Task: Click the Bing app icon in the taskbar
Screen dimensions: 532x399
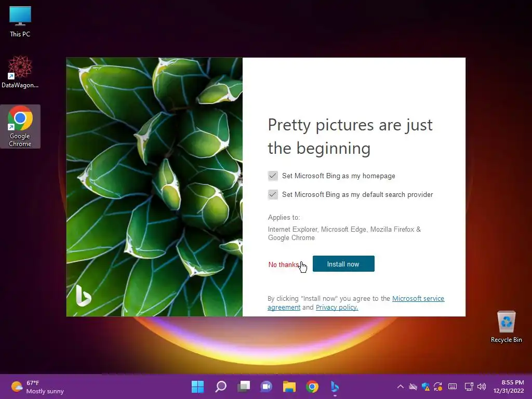Action: pyautogui.click(x=335, y=387)
